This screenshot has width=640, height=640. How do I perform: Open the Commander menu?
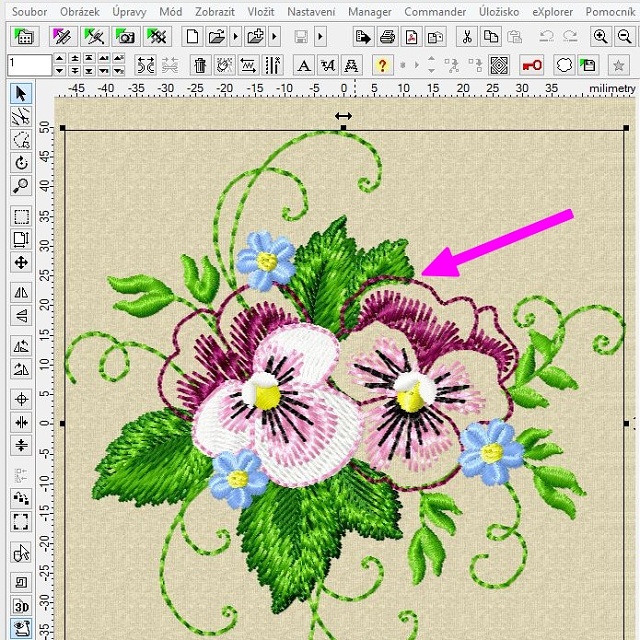[435, 11]
